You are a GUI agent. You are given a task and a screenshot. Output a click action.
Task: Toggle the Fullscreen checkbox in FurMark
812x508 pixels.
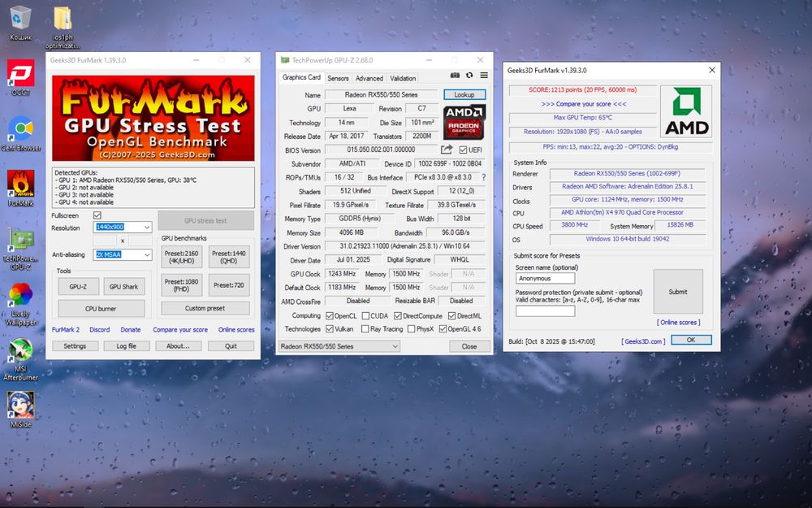click(x=97, y=215)
